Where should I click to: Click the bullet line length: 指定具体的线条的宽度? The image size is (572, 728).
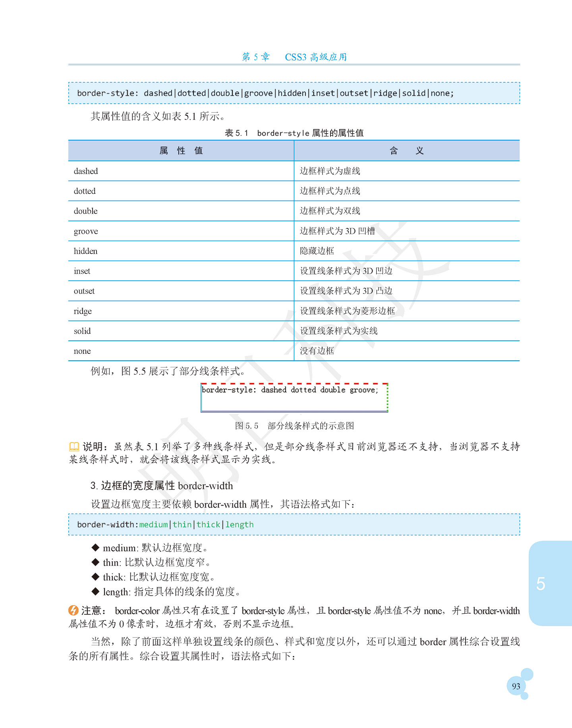(166, 592)
